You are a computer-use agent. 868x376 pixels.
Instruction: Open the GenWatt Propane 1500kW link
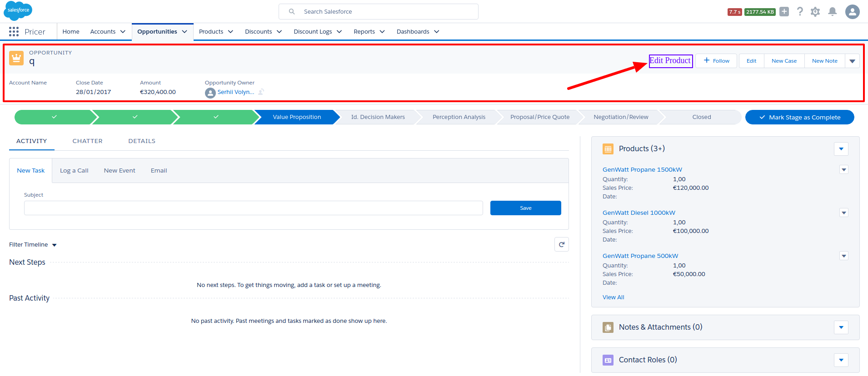(x=642, y=169)
